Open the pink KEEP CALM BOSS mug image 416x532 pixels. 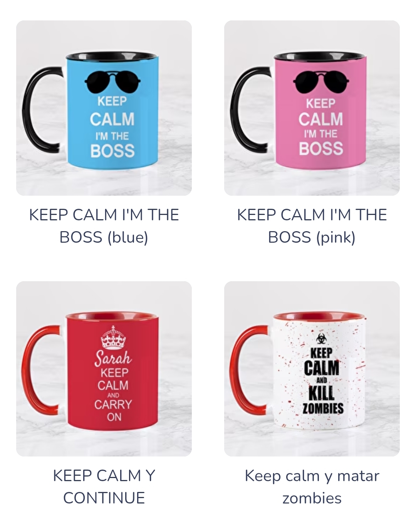coord(312,108)
